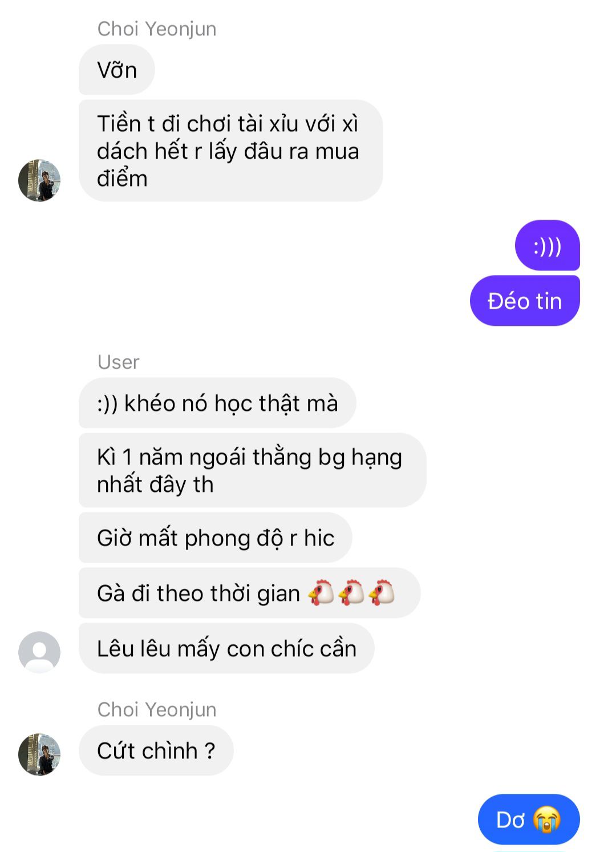
Task: Tap the blue 'Dơ' sent message
Action: click(x=529, y=819)
